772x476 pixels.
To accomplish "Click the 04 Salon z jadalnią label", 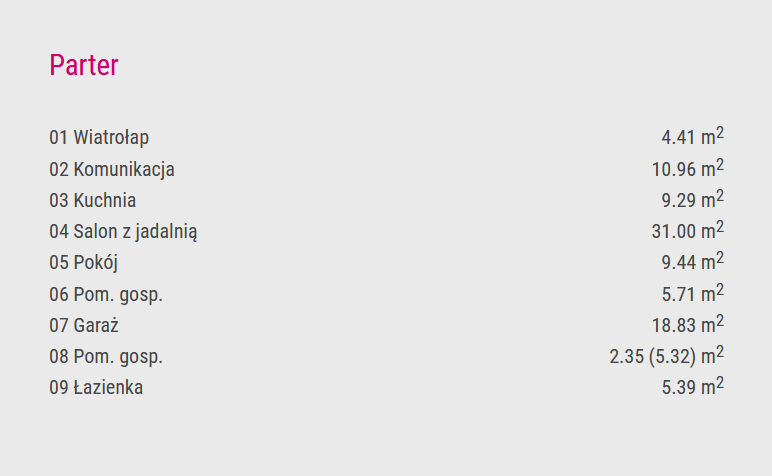I will point(123,232).
